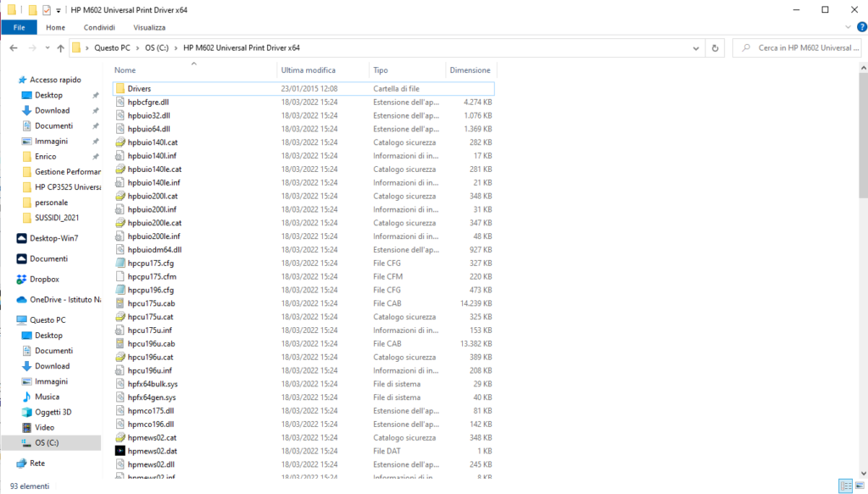Viewport: 868px width, 494px height.
Task: Select the file hpbuio64.dll
Action: [148, 129]
